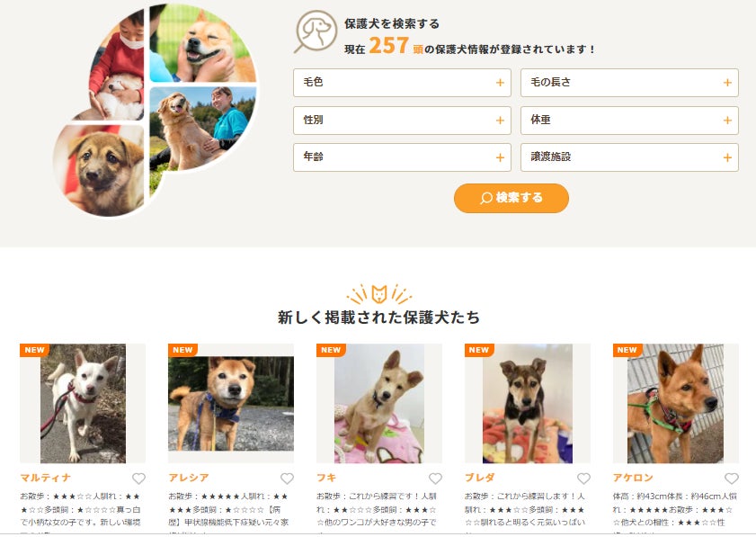Click the 257 registered dogs count
The image size is (756, 537).
(389, 45)
